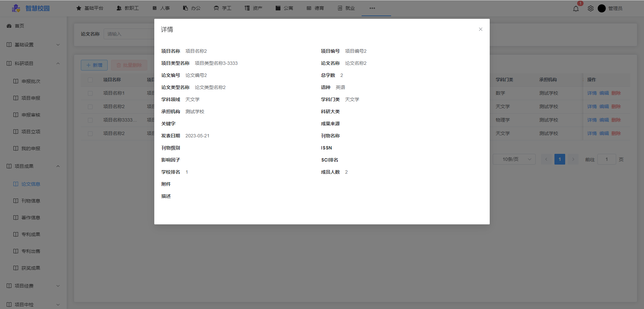Select the 资产 module icon

click(247, 8)
